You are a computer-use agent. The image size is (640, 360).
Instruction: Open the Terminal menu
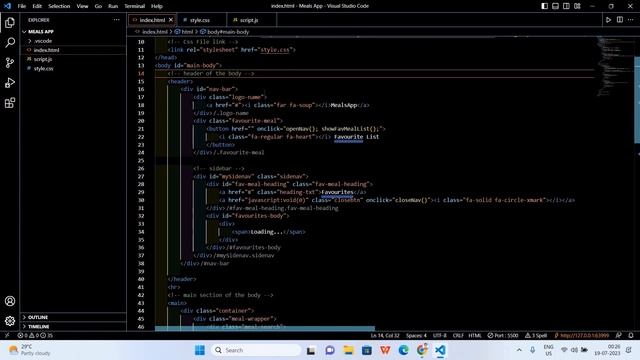pyautogui.click(x=135, y=6)
